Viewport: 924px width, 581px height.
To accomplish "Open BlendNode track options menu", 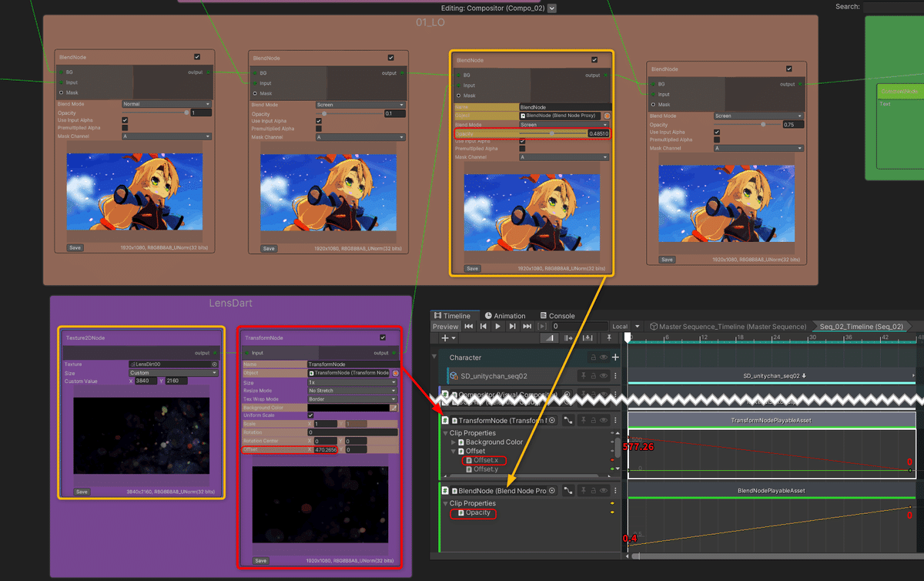I will [616, 490].
